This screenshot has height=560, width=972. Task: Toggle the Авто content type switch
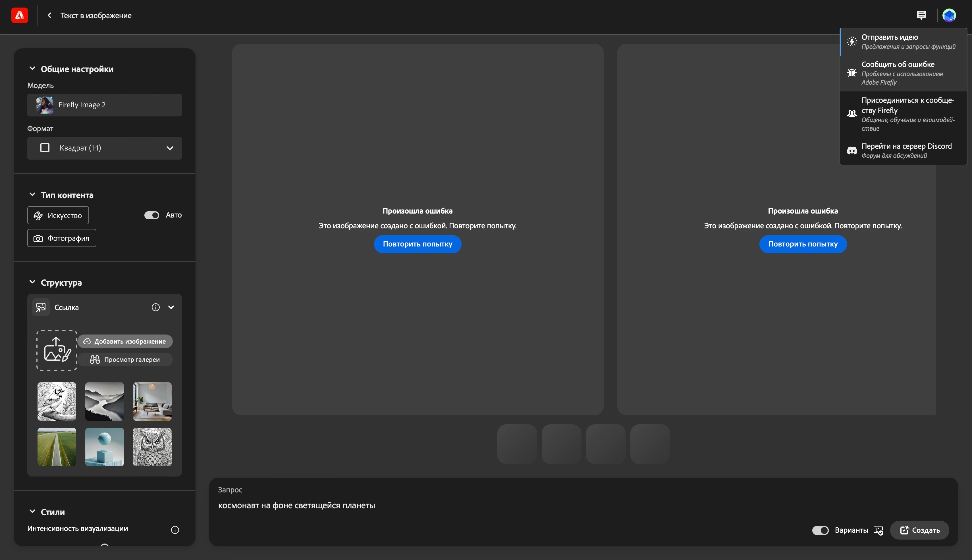pyautogui.click(x=152, y=215)
